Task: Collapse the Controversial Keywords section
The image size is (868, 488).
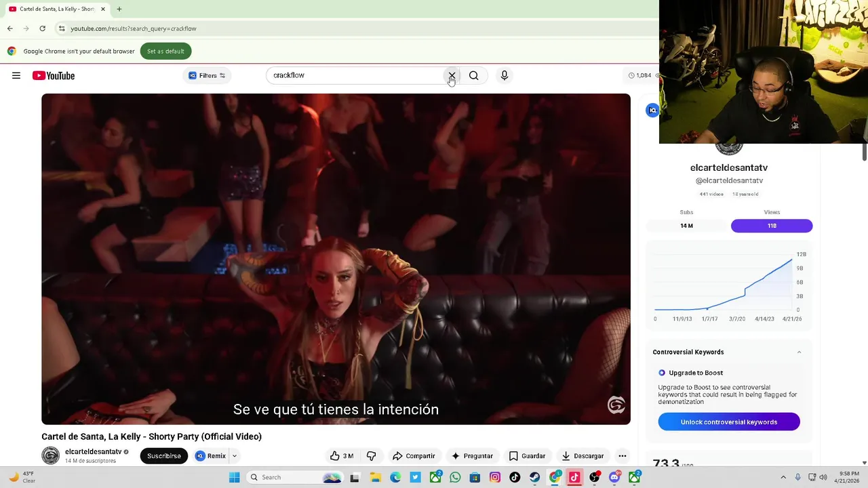Action: pos(799,352)
